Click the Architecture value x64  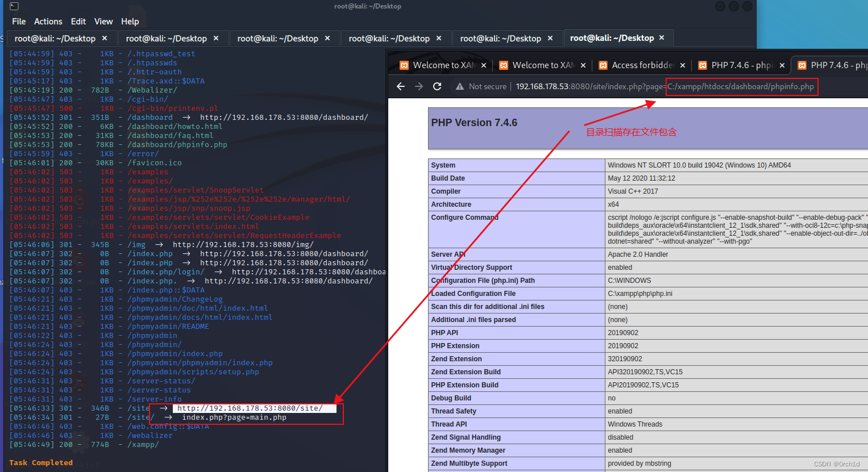(613, 204)
